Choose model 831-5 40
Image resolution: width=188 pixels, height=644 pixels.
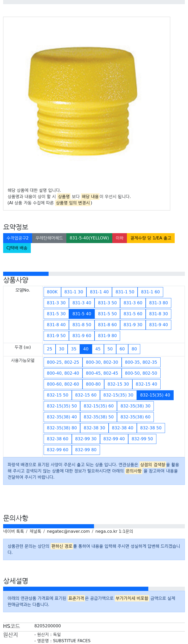(x=82, y=314)
